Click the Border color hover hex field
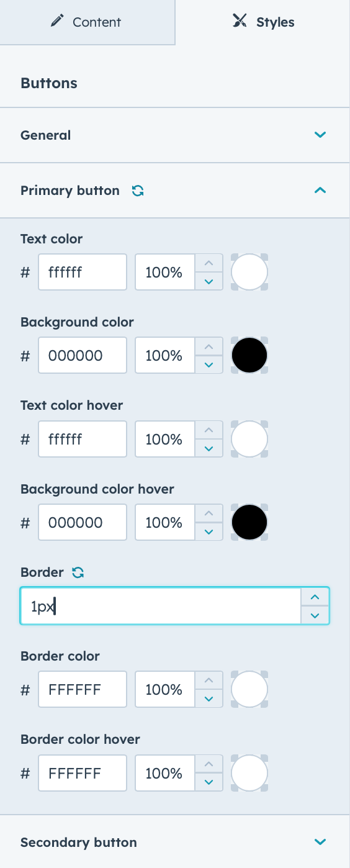Viewport: 350px width, 868px height. point(83,774)
